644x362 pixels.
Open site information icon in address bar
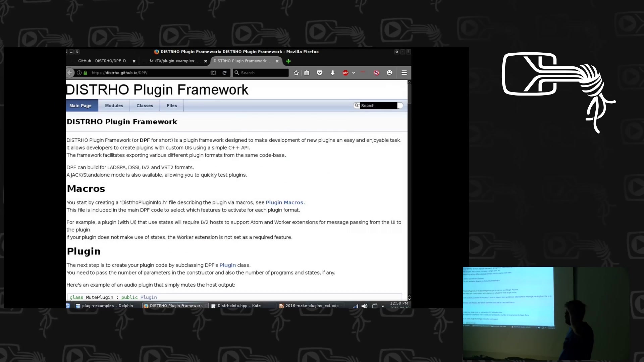coord(79,73)
